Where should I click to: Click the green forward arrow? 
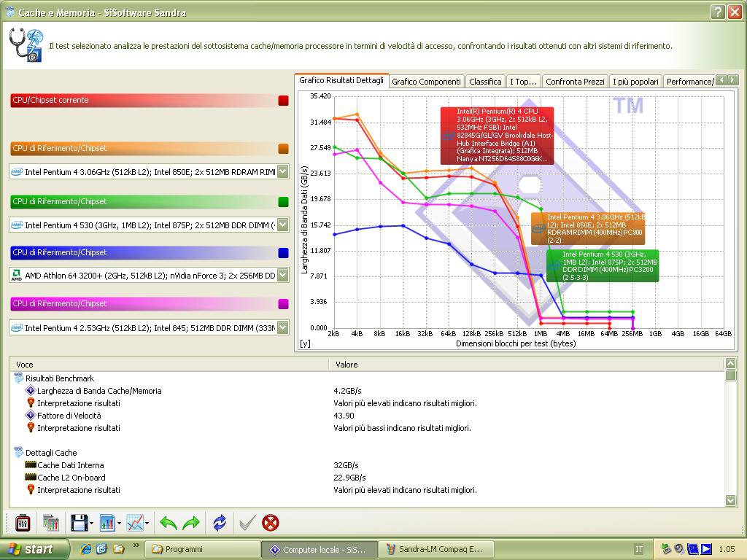pyautogui.click(x=191, y=523)
